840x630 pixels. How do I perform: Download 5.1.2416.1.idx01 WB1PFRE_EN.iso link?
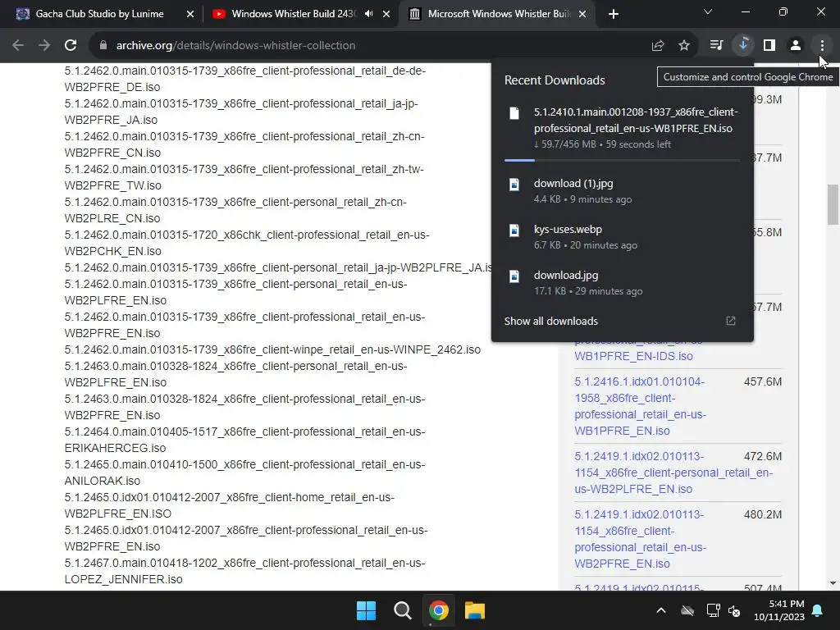click(640, 406)
